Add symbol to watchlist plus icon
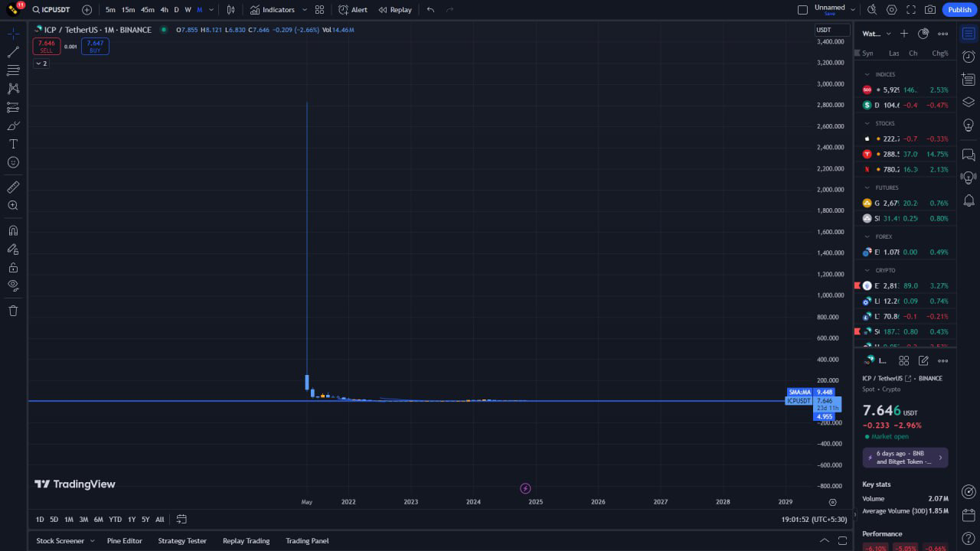980x551 pixels. click(x=903, y=34)
